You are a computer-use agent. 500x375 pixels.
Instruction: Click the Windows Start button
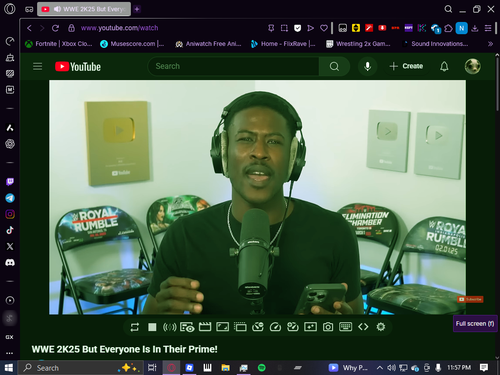pos(9,368)
